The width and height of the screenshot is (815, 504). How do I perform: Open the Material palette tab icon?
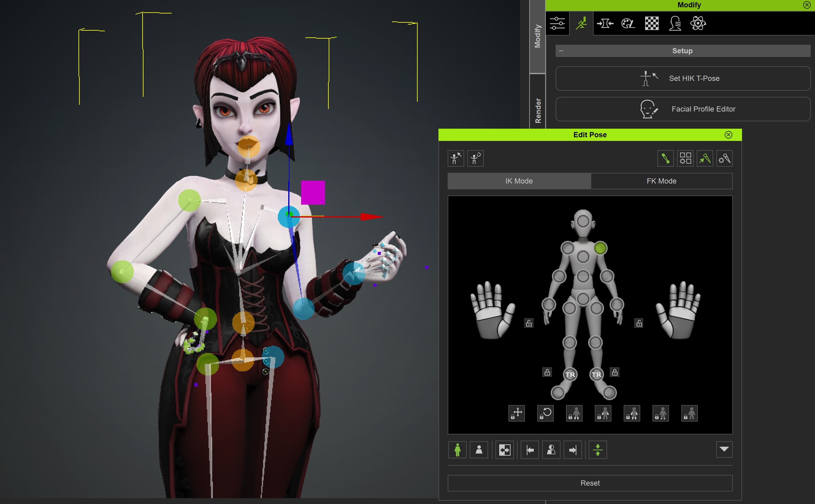(628, 23)
